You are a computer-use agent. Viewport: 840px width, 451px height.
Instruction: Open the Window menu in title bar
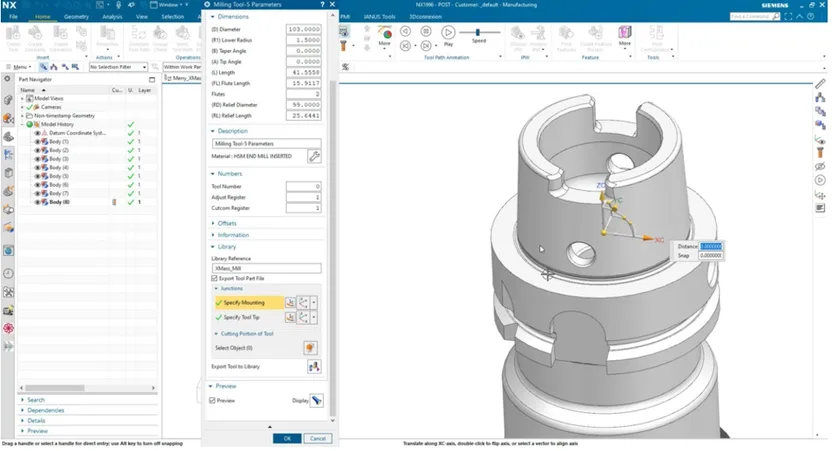point(168,5)
